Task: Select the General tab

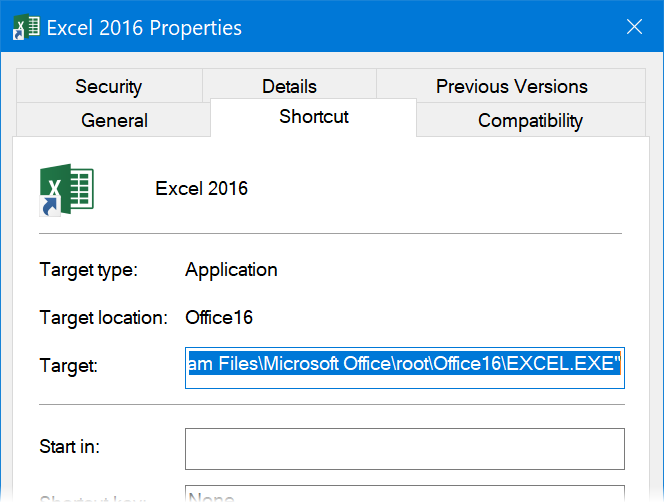Action: (x=114, y=120)
